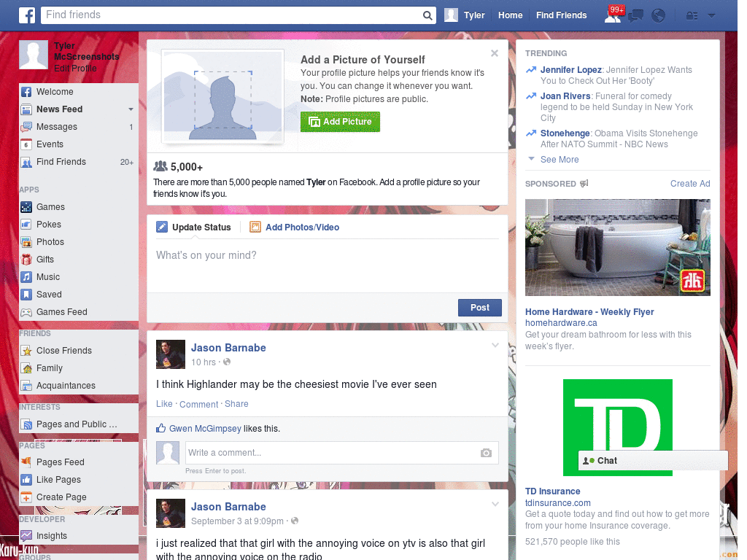
Task: Like the Highlander post
Action: (164, 404)
